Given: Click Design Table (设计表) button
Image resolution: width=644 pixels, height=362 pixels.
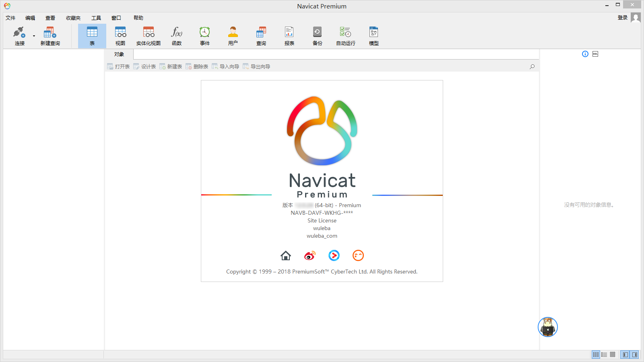Looking at the screenshot, I should pyautogui.click(x=144, y=66).
